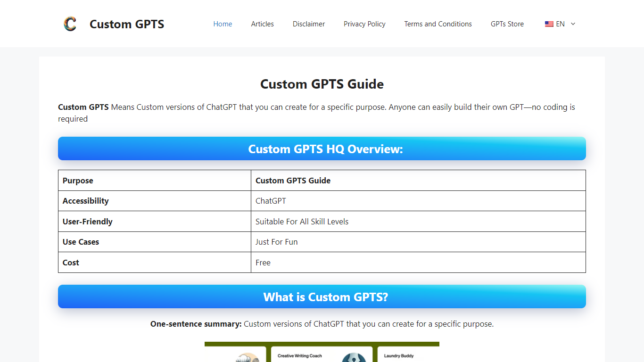This screenshot has height=362, width=644.
Task: Open Terms and Conditions page
Action: coord(438,24)
